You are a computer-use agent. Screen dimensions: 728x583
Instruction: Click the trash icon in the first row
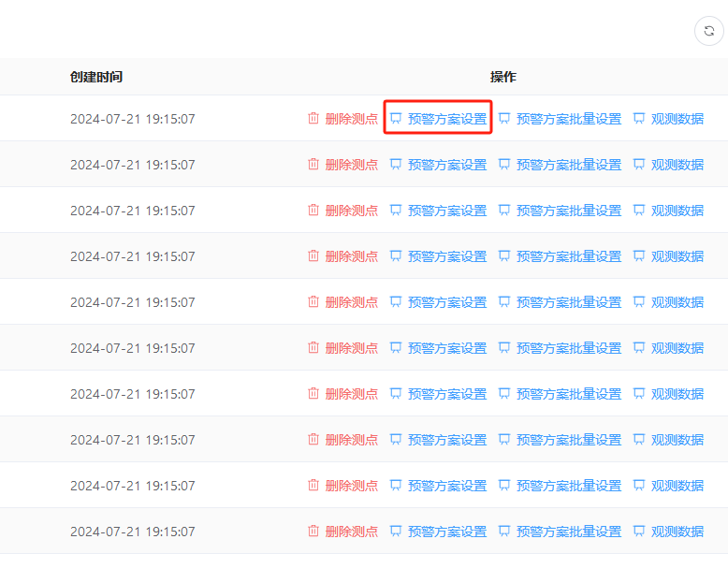point(313,119)
